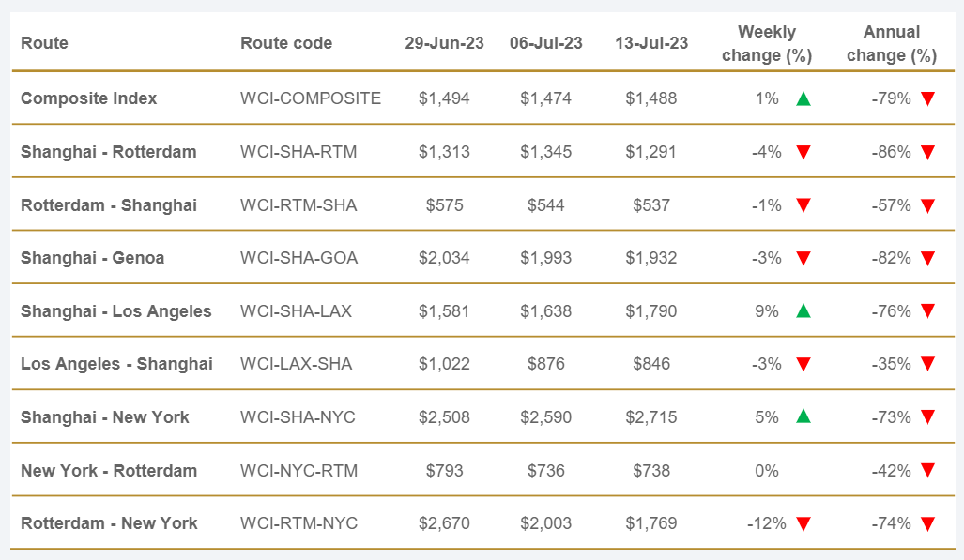Select the Rotterdam - New York route name
Screen dimensions: 964x560
pos(109,524)
